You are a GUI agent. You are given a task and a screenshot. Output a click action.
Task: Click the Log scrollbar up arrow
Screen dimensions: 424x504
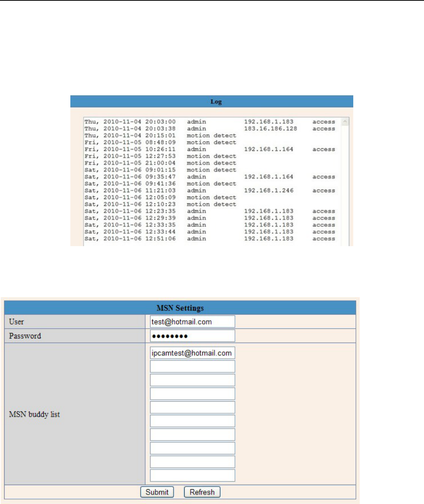(x=345, y=122)
